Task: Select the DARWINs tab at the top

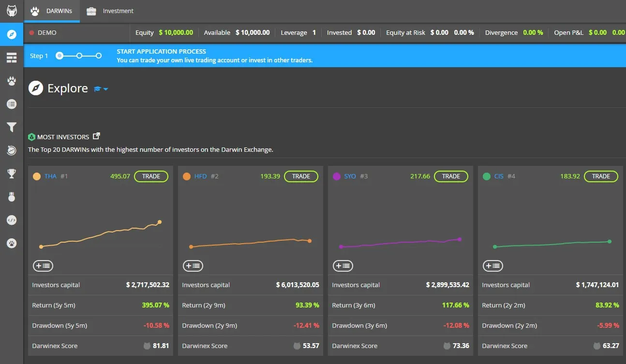Action: 52,11
